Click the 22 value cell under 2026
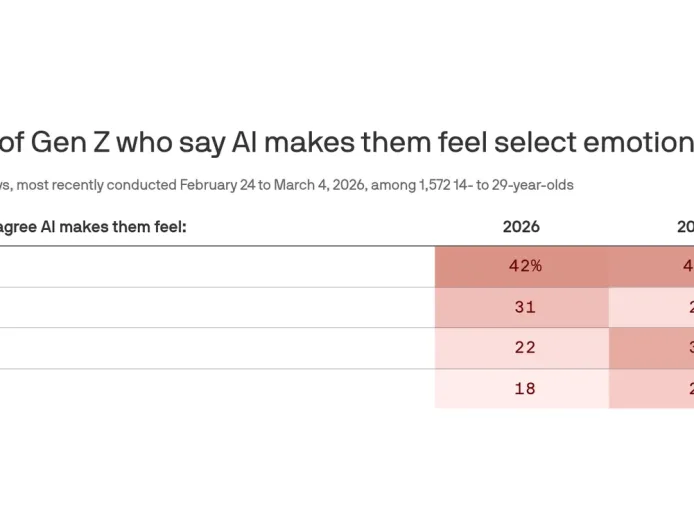Screen dimensions: 694x532 coord(521,348)
